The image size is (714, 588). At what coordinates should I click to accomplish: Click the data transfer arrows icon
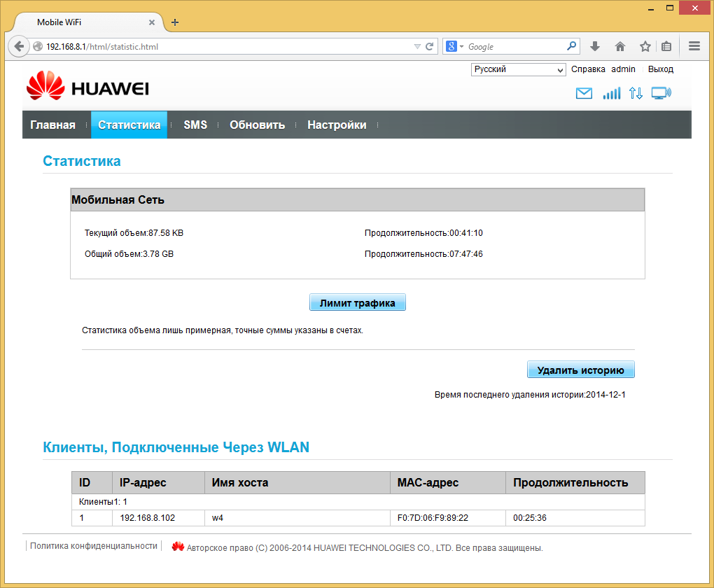click(x=636, y=93)
